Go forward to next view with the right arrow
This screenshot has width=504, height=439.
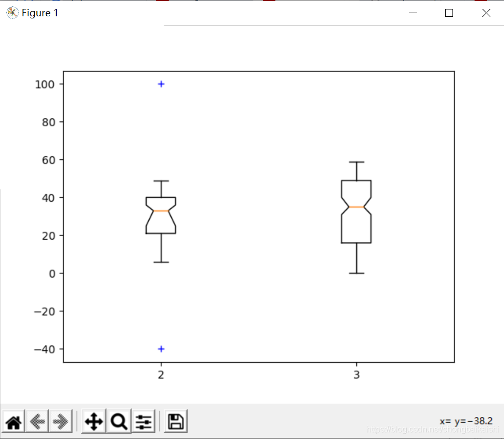pyautogui.click(x=60, y=422)
